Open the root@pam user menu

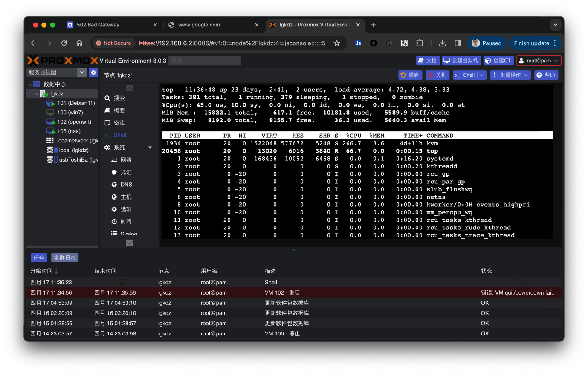[539, 61]
